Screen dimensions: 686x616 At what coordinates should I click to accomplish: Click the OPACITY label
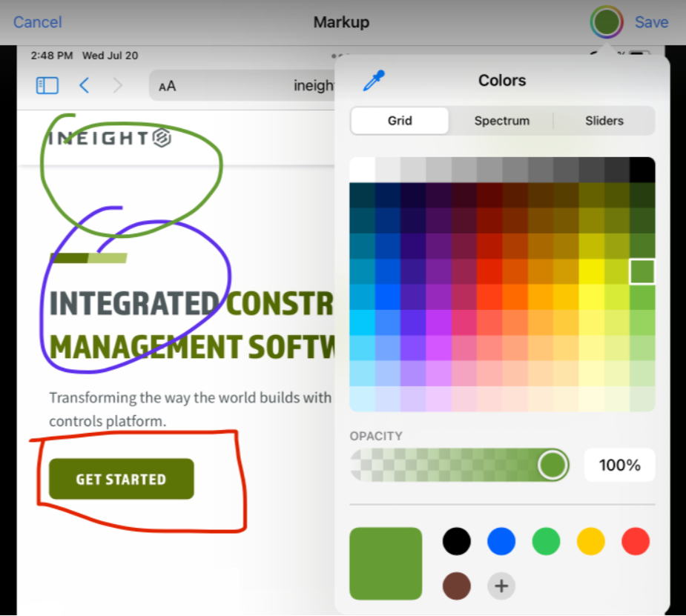(376, 436)
